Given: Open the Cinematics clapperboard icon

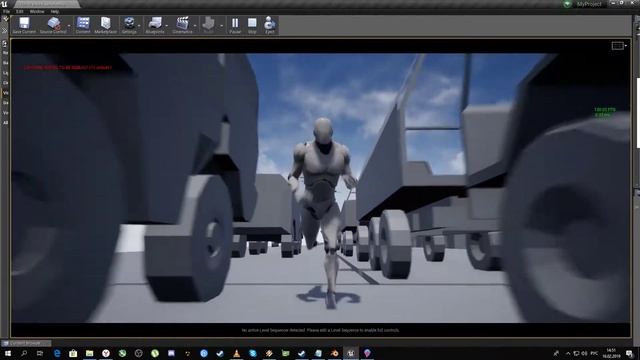Looking at the screenshot, I should (182, 25).
